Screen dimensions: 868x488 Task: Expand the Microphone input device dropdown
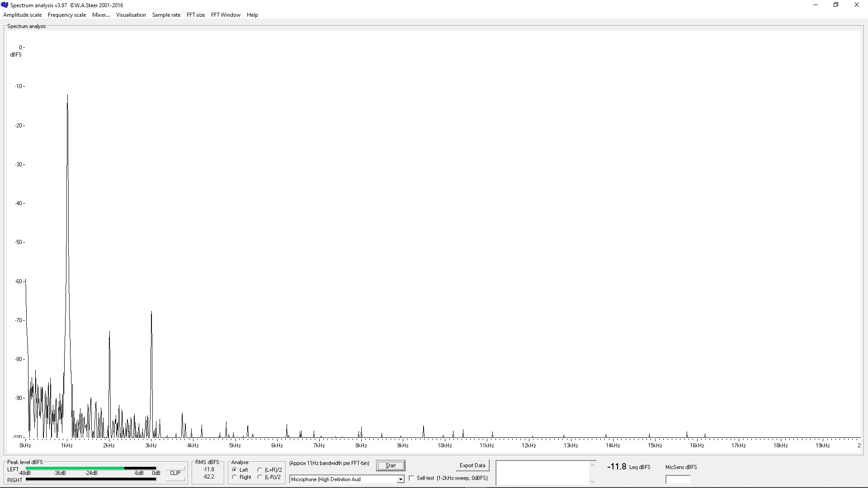400,479
